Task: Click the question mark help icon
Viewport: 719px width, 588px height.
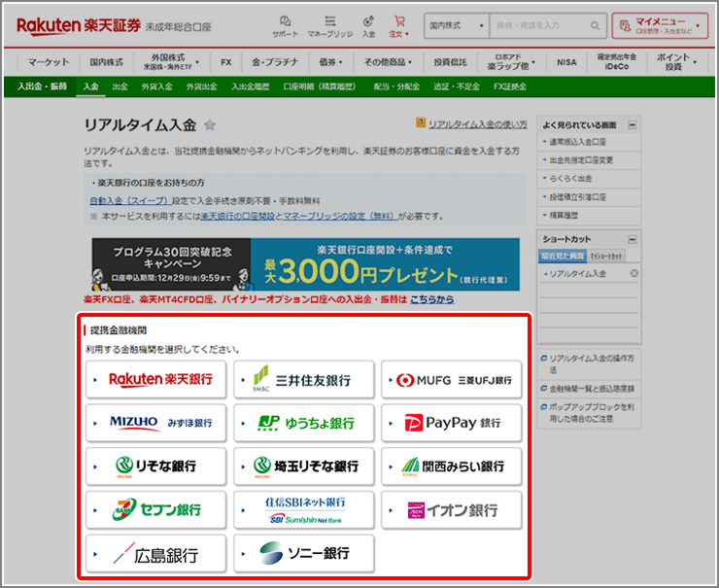Action: coord(421,122)
